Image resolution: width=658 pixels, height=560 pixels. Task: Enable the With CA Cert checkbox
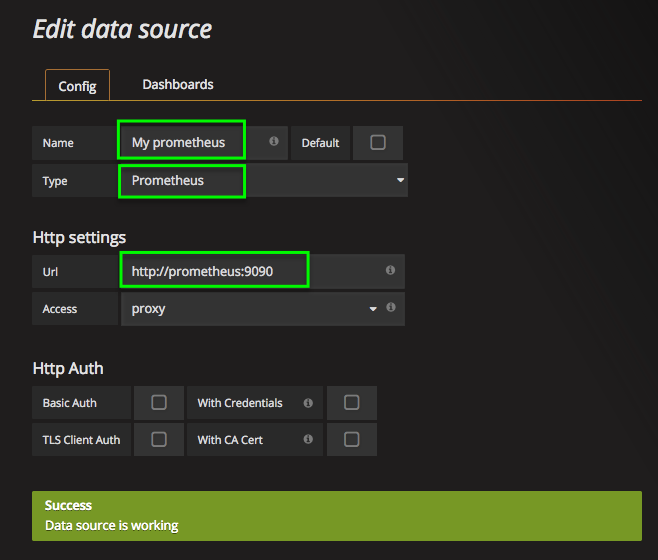[352, 440]
